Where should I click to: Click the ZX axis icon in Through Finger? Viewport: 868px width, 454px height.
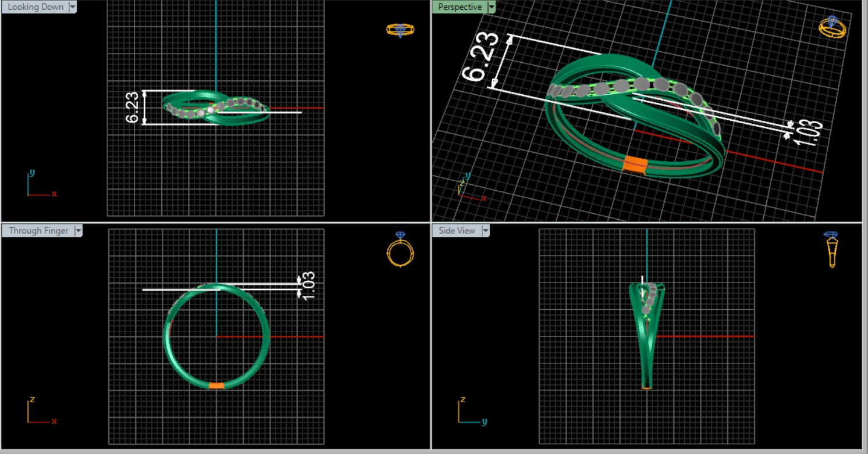40,411
